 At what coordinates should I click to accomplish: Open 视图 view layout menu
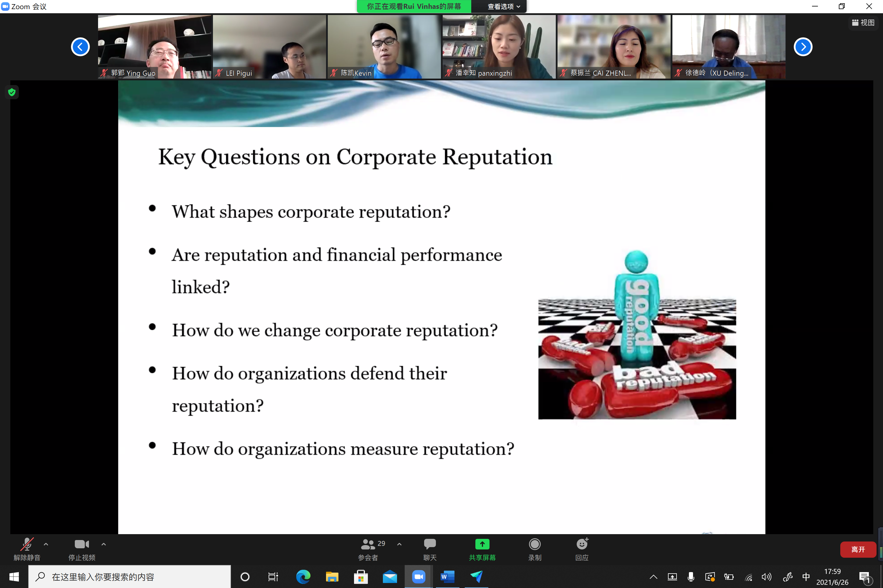pyautogui.click(x=863, y=23)
